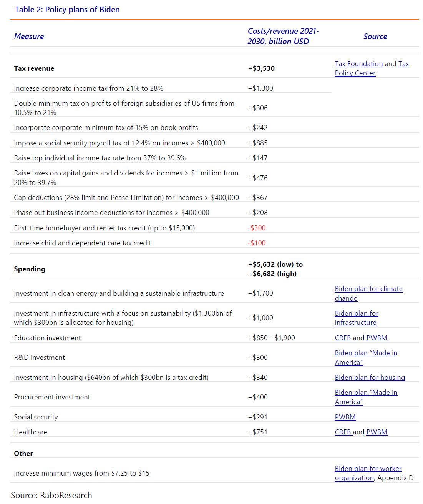
Task: Click the red -$300 homebuyer credit value
Action: (x=257, y=228)
